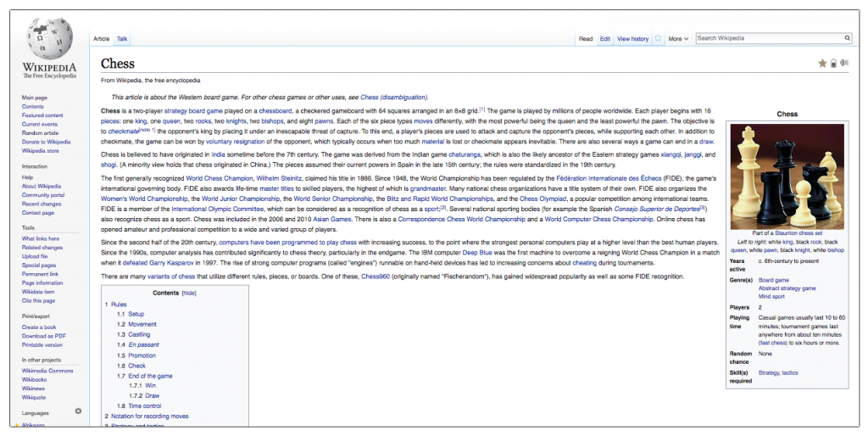The height and width of the screenshot is (436, 868).
Task: Click the search magnifier icon
Action: tap(847, 38)
